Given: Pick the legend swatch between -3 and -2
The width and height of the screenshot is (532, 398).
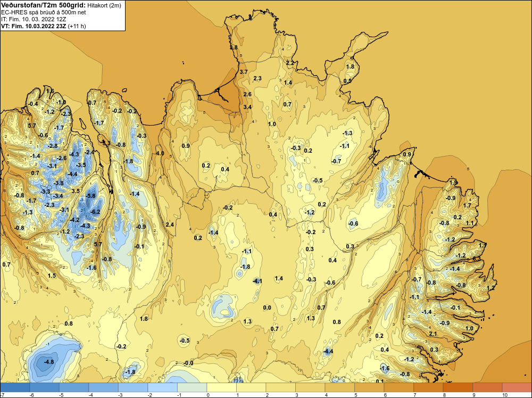Looking at the screenshot, I should [133, 387].
